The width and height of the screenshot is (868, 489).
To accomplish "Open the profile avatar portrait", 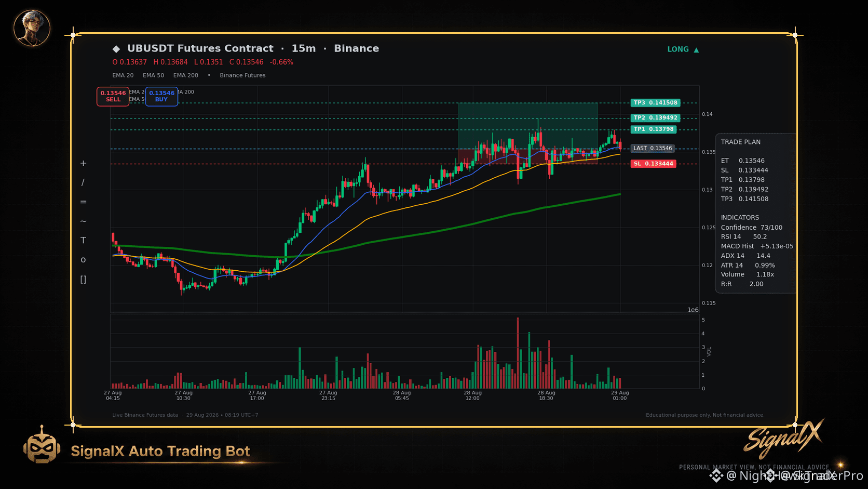I will (x=32, y=28).
